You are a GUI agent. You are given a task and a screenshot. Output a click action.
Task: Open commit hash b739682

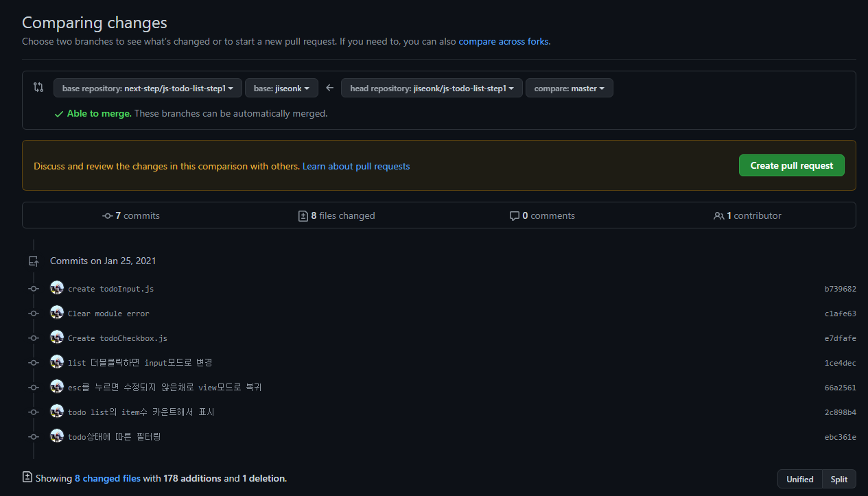click(840, 289)
